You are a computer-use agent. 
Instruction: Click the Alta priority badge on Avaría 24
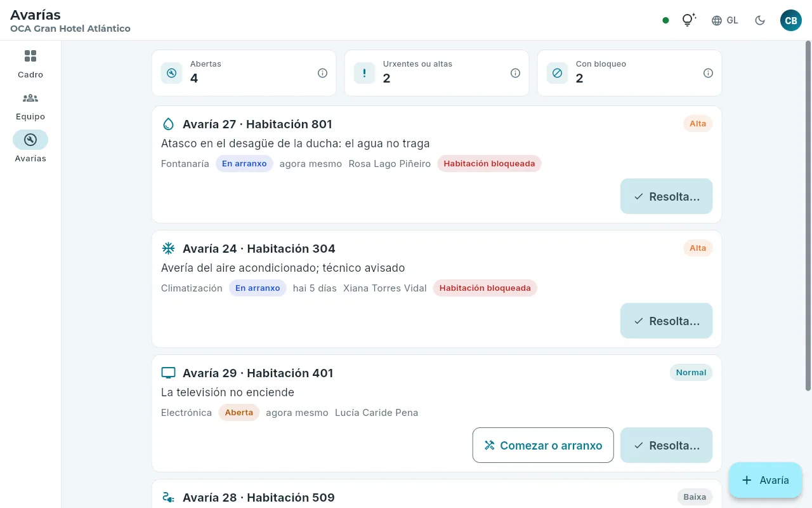pyautogui.click(x=698, y=248)
